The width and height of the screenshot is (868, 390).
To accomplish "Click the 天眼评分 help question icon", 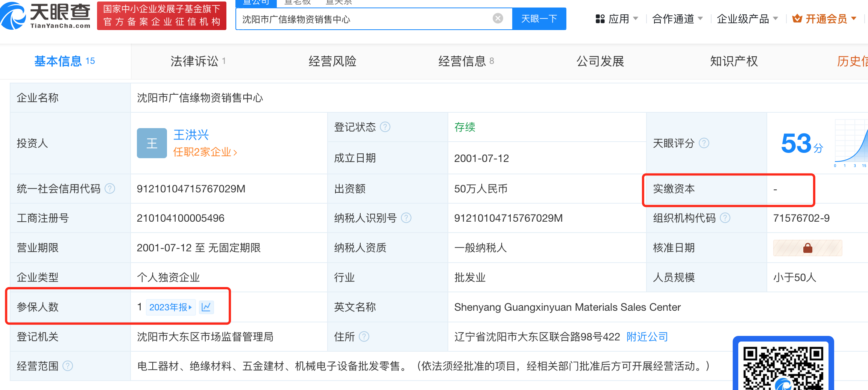I will [x=704, y=143].
